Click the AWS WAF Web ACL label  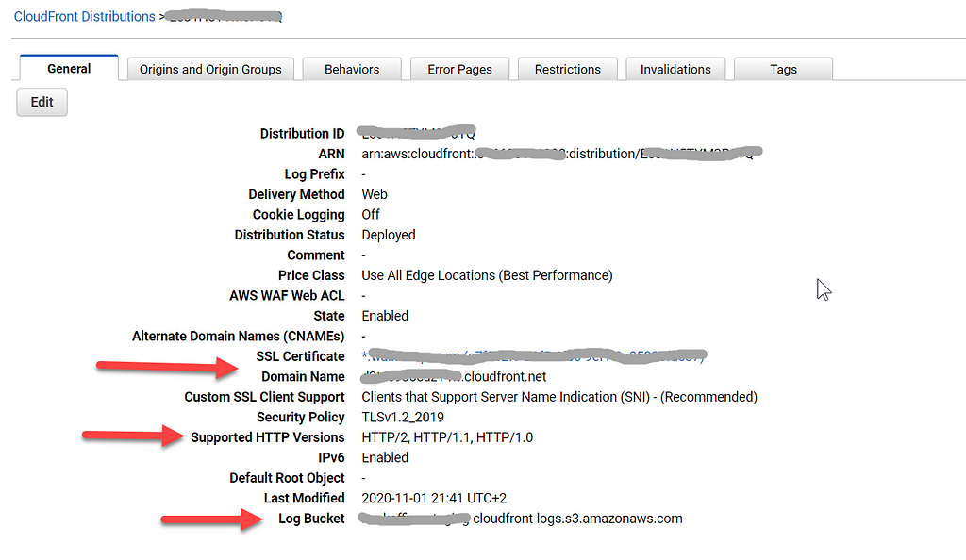coord(287,296)
